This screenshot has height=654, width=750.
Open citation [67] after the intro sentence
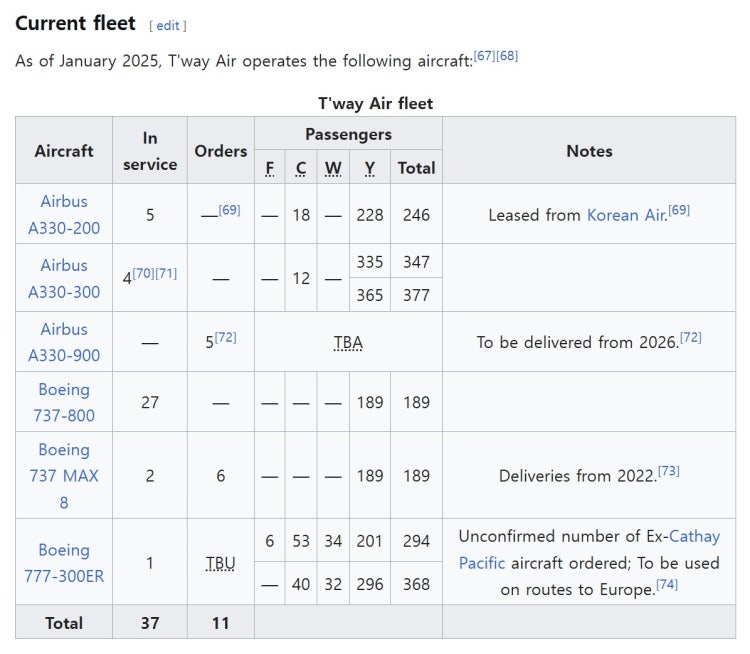[x=484, y=56]
